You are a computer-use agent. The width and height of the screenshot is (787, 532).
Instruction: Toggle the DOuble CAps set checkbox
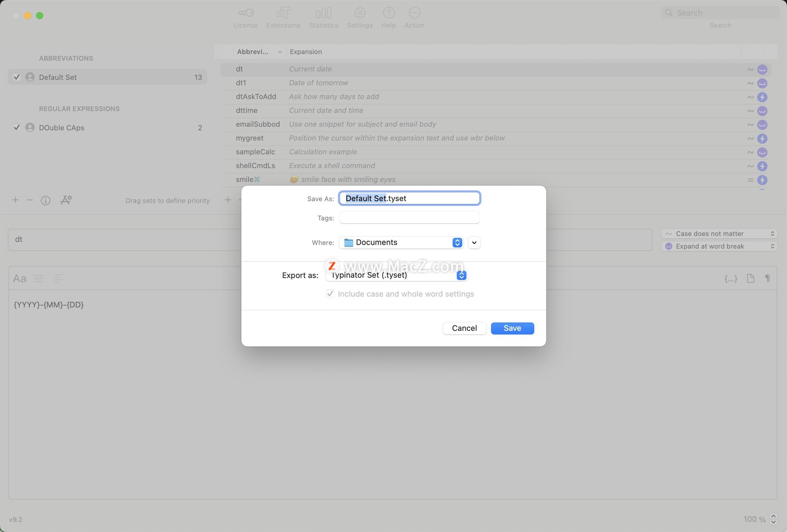coord(17,127)
